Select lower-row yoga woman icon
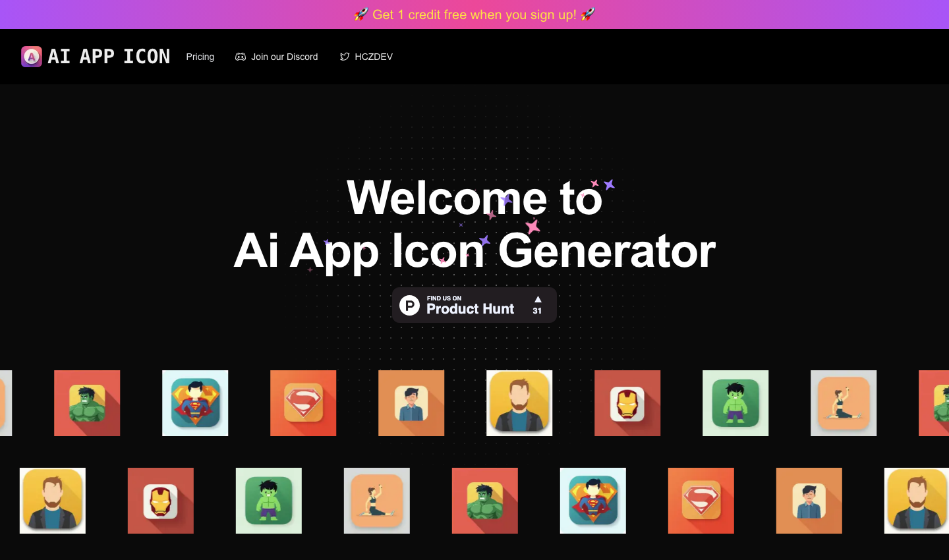Screen dimensions: 949x560 pyautogui.click(x=377, y=501)
